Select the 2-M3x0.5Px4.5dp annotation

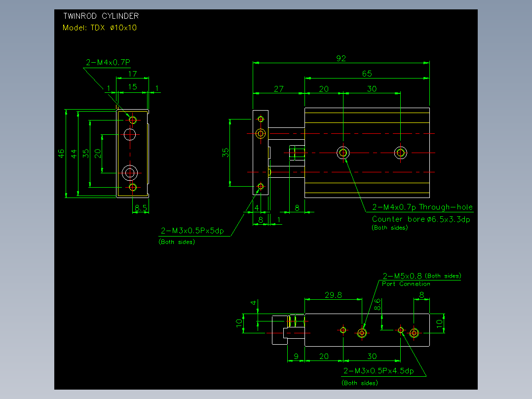[x=379, y=371]
